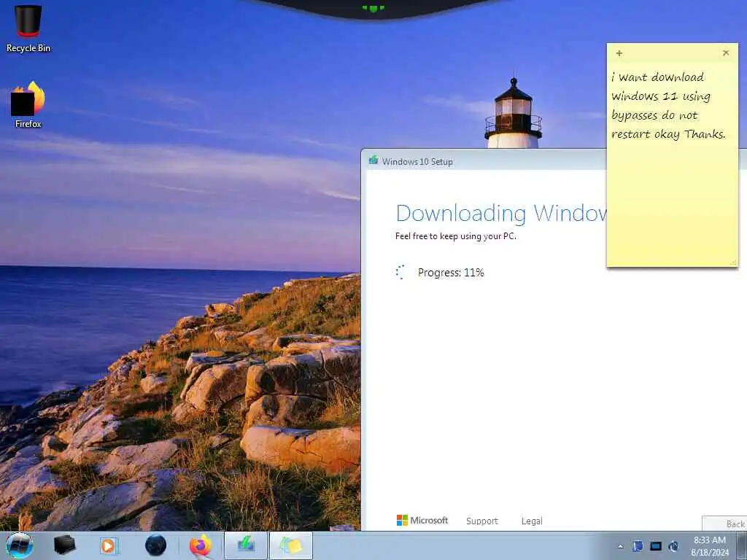Click the sticky note bottom-corner grip
This screenshot has height=560, width=747.
[x=734, y=262]
